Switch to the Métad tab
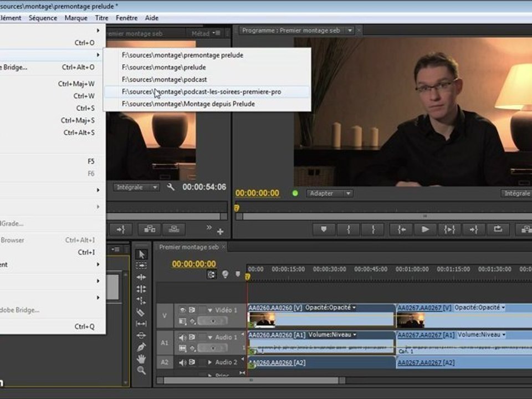 [201, 33]
